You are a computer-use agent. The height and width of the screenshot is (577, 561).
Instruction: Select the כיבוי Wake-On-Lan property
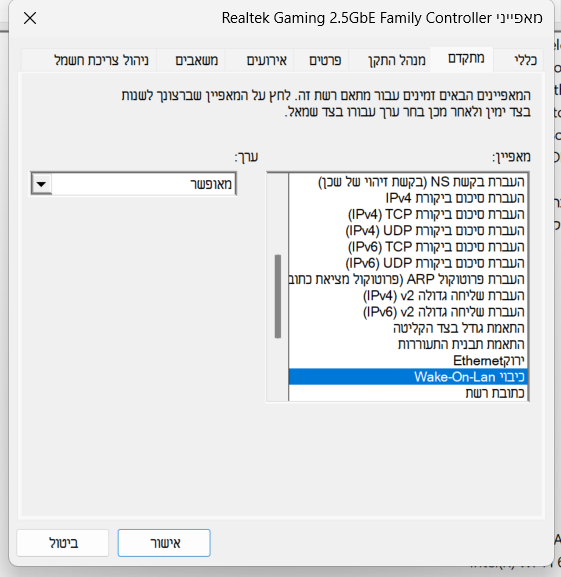408,376
